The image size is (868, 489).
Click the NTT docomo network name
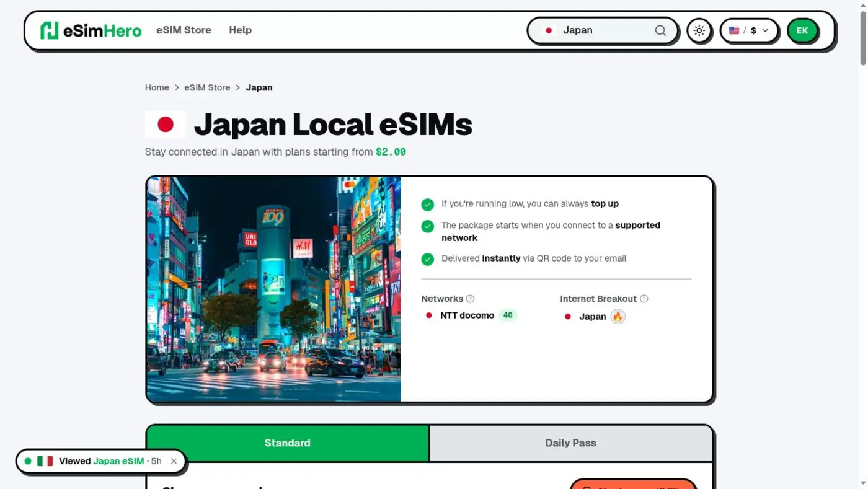pos(467,315)
